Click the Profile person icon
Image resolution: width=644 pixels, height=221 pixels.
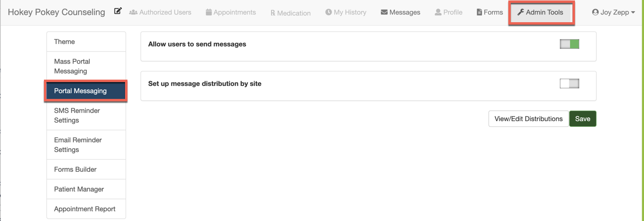[x=438, y=12]
